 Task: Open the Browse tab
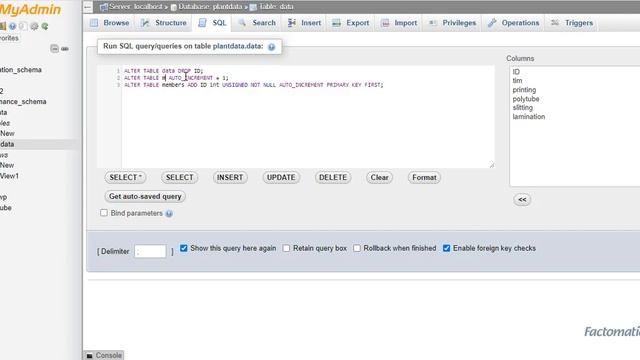[x=110, y=23]
